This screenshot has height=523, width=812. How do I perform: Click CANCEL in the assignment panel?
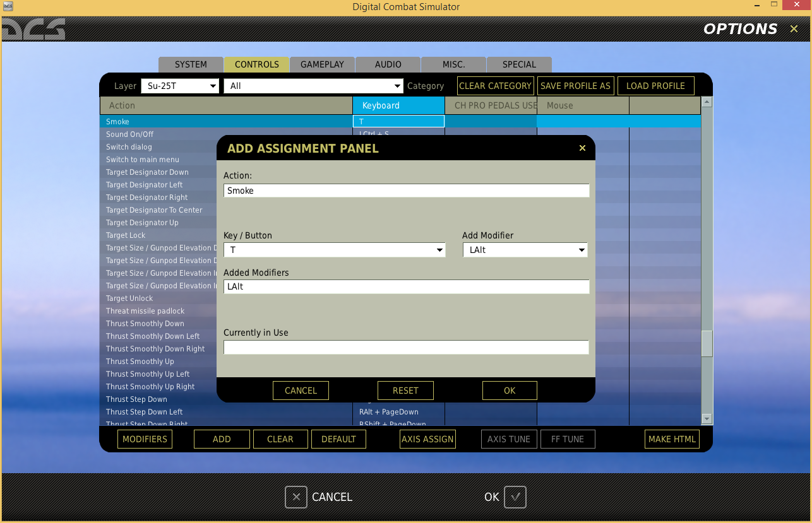pos(301,391)
